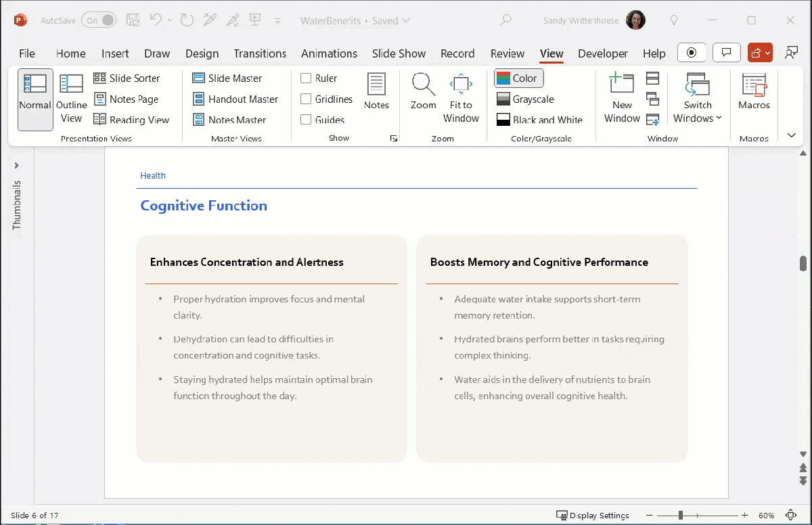The image size is (812, 525).
Task: Open the Transitions tab
Action: [260, 53]
